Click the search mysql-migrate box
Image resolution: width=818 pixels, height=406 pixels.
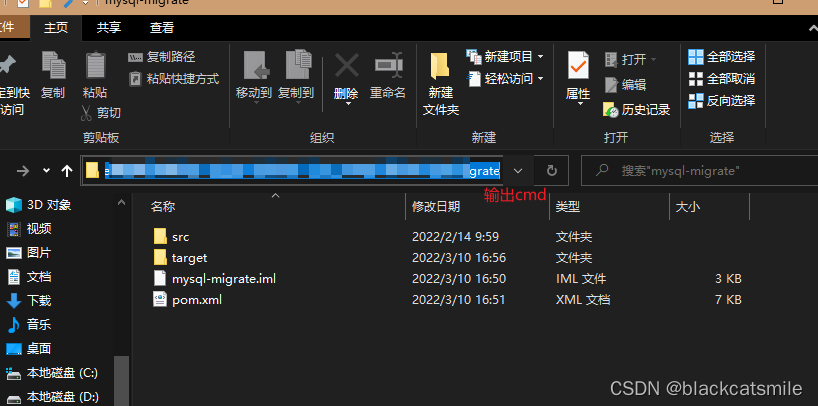click(699, 171)
